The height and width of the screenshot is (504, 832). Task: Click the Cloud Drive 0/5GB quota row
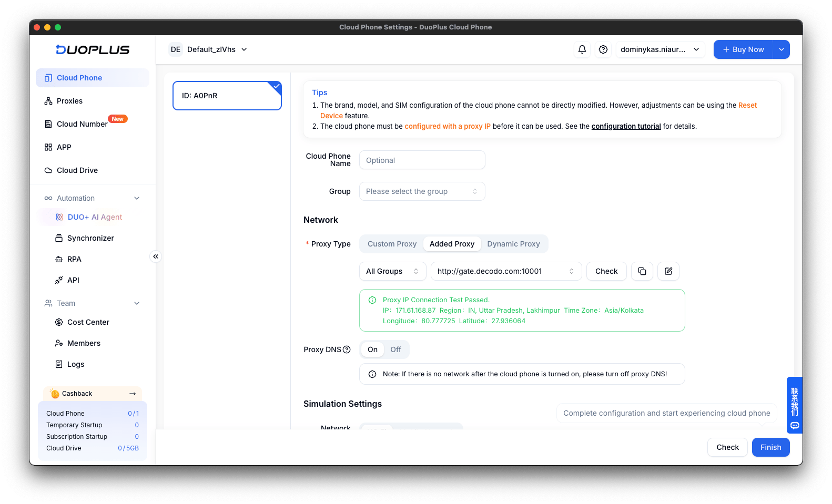(93, 448)
